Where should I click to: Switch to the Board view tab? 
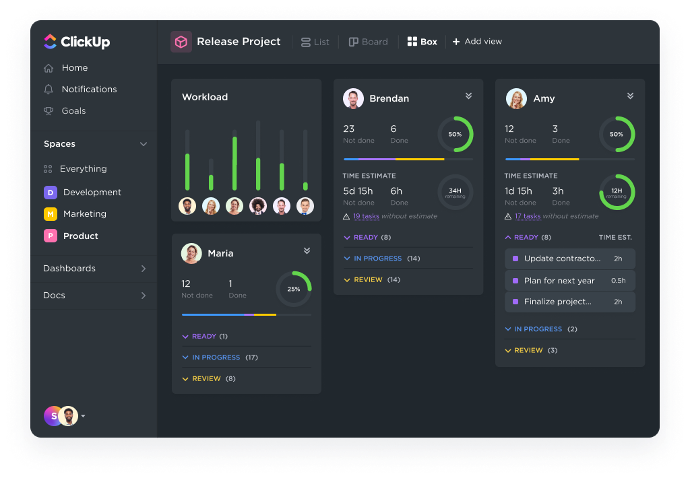click(368, 42)
